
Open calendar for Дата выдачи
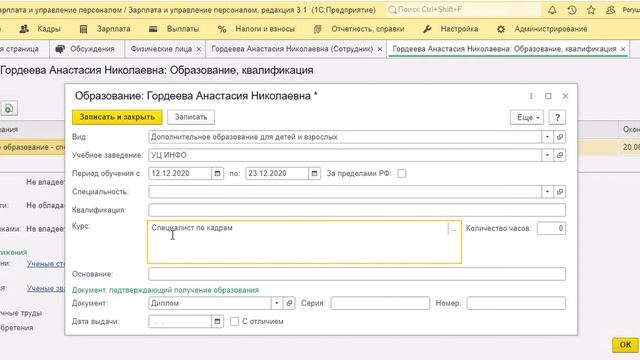click(217, 322)
